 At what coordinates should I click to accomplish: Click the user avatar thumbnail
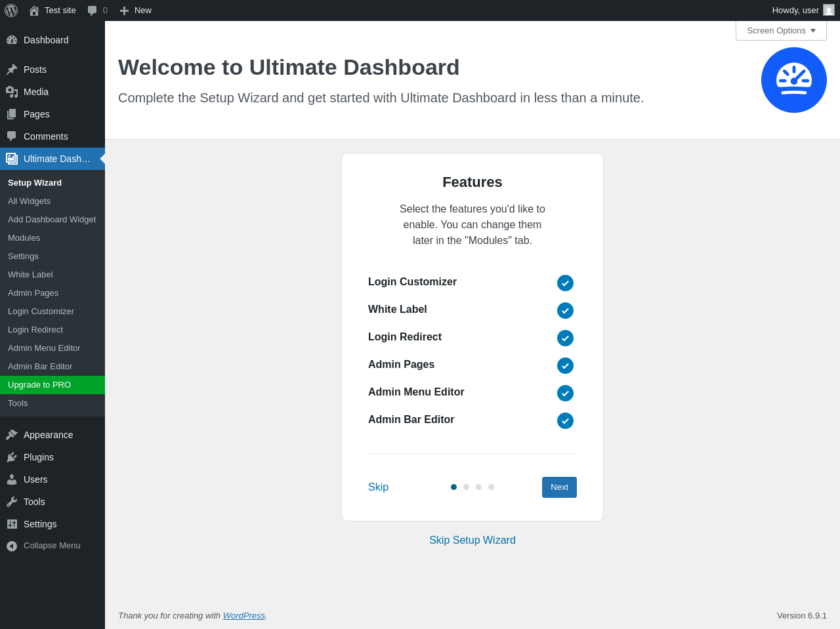pyautogui.click(x=829, y=10)
